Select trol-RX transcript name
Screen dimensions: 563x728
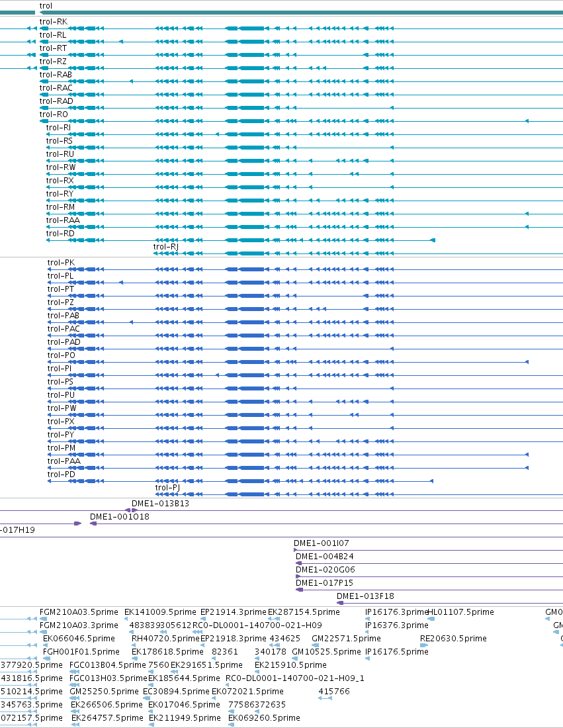pyautogui.click(x=60, y=181)
